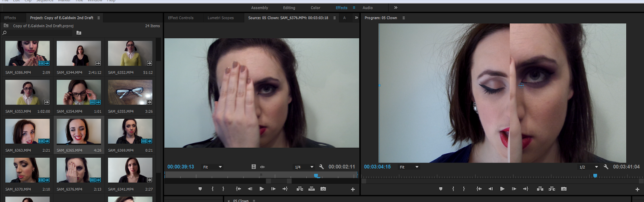Click filter bin content folder icon

(79, 33)
